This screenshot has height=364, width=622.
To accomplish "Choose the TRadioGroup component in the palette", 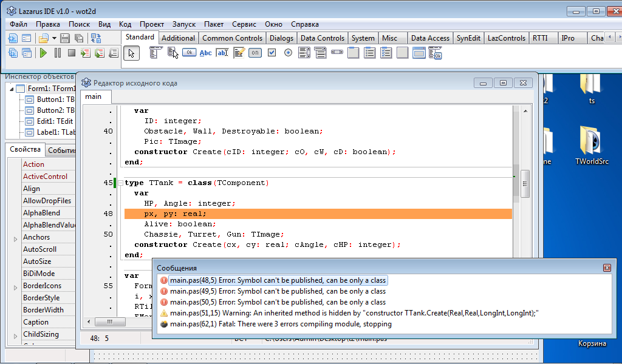I will pyautogui.click(x=370, y=53).
